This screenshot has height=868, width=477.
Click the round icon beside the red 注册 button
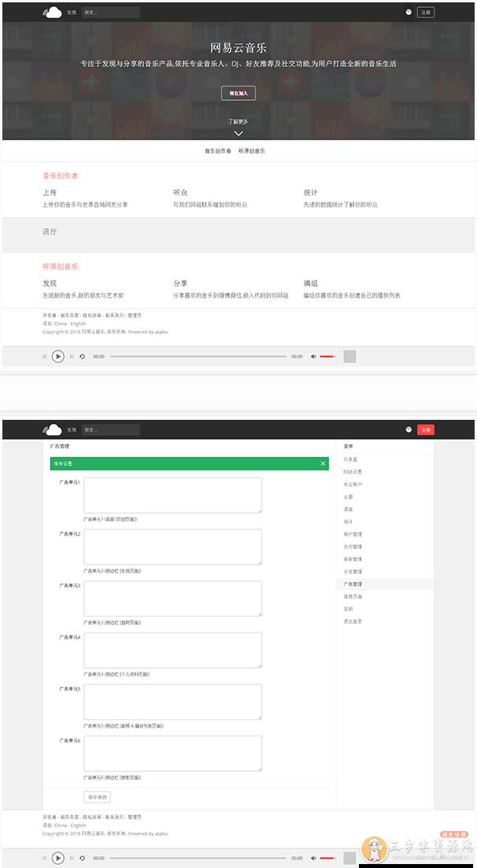[409, 429]
